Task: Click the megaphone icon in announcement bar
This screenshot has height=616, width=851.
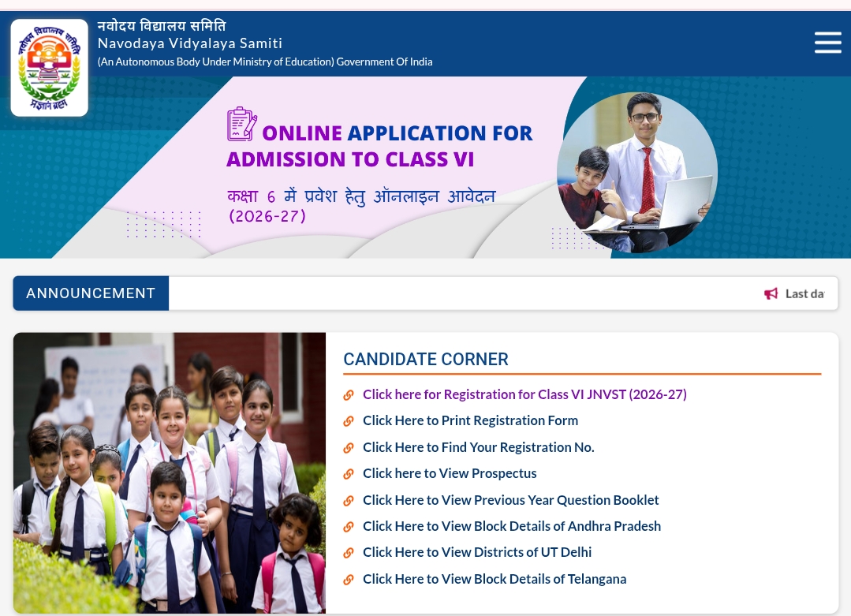Action: [x=771, y=293]
